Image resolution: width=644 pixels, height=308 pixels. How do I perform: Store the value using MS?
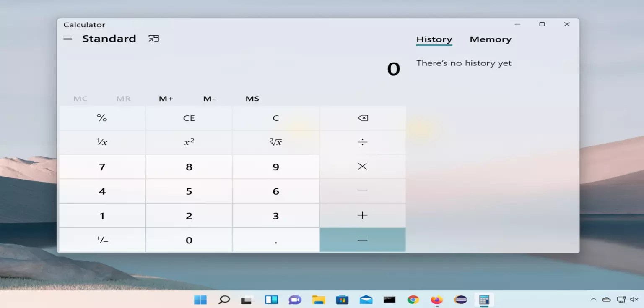pos(252,98)
